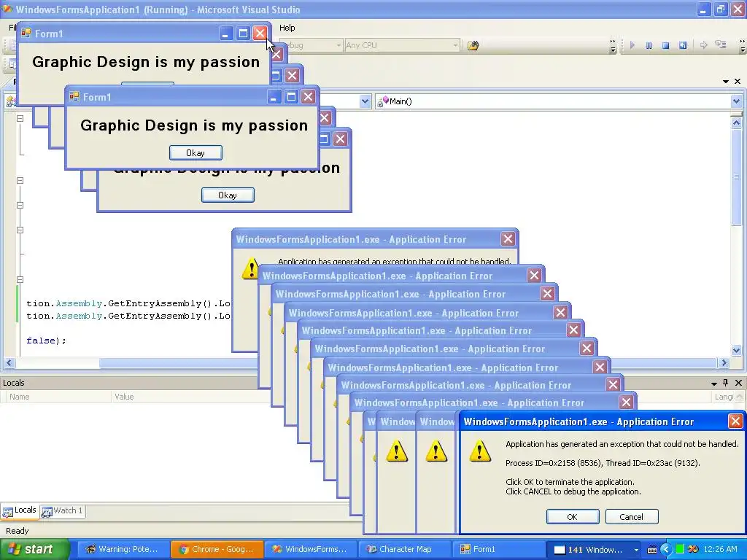This screenshot has height=560, width=747.
Task: Click the Stop Debugging square icon
Action: [665, 45]
